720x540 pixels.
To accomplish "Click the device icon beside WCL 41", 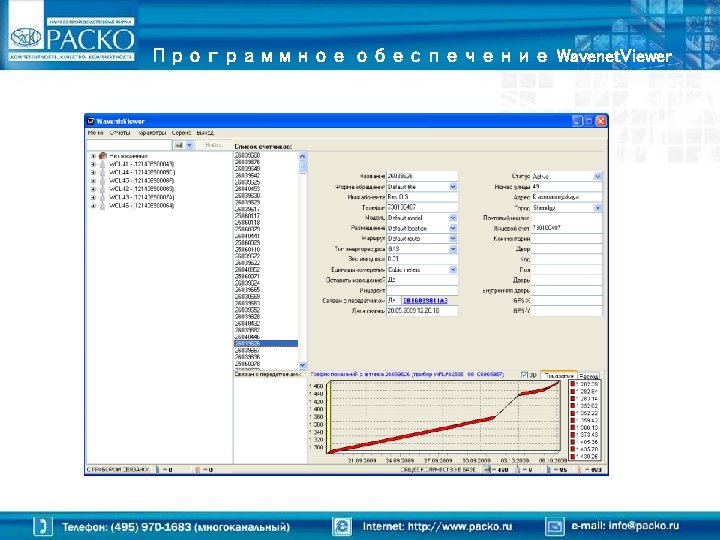I will pyautogui.click(x=102, y=164).
